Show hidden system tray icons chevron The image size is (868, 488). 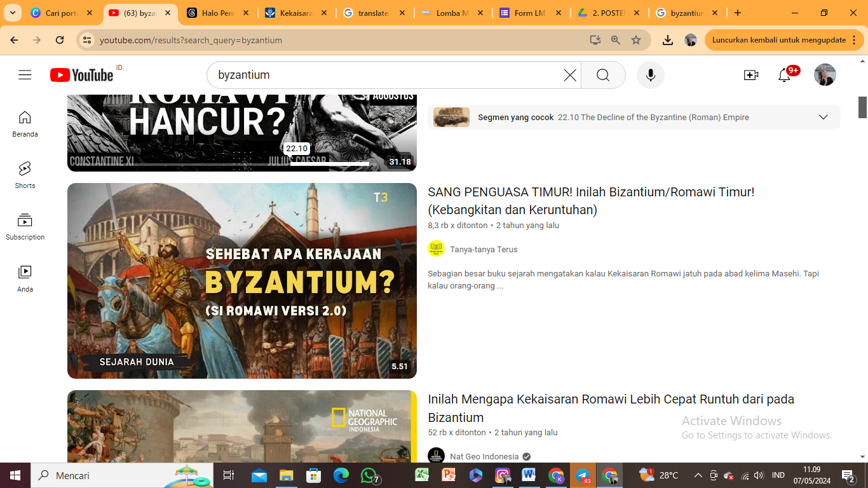[698, 475]
